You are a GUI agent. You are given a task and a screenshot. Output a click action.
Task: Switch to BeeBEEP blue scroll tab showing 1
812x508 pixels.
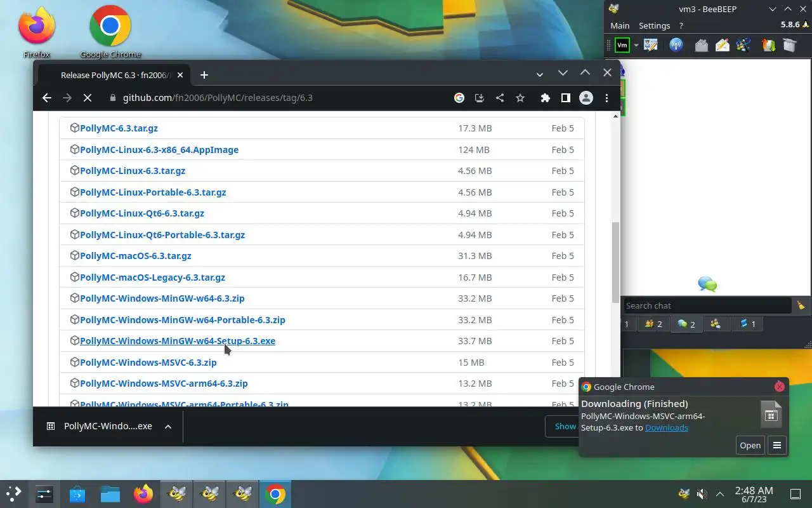tap(747, 324)
